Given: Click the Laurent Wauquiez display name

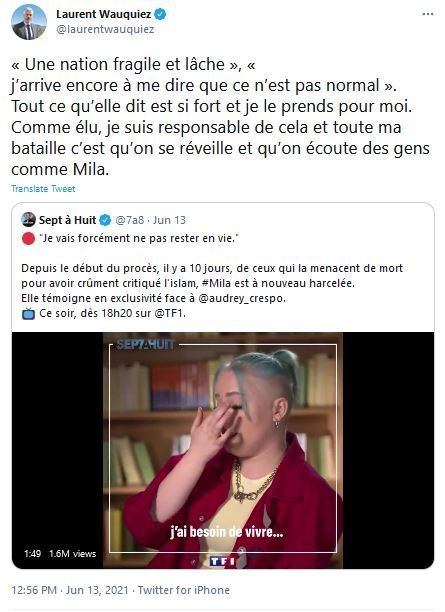Looking at the screenshot, I should tap(103, 14).
